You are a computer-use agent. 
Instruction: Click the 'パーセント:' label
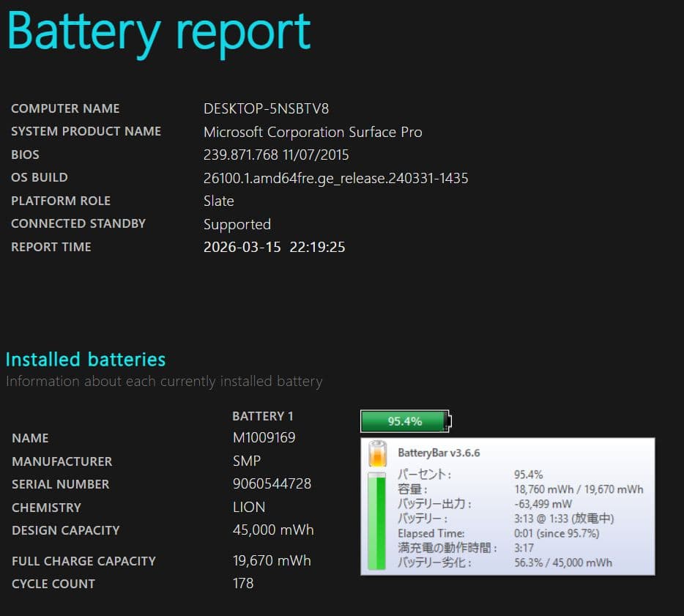click(424, 475)
